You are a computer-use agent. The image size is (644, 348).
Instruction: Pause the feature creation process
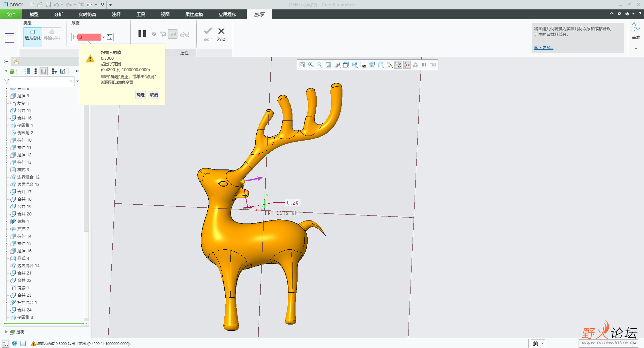click(x=142, y=34)
